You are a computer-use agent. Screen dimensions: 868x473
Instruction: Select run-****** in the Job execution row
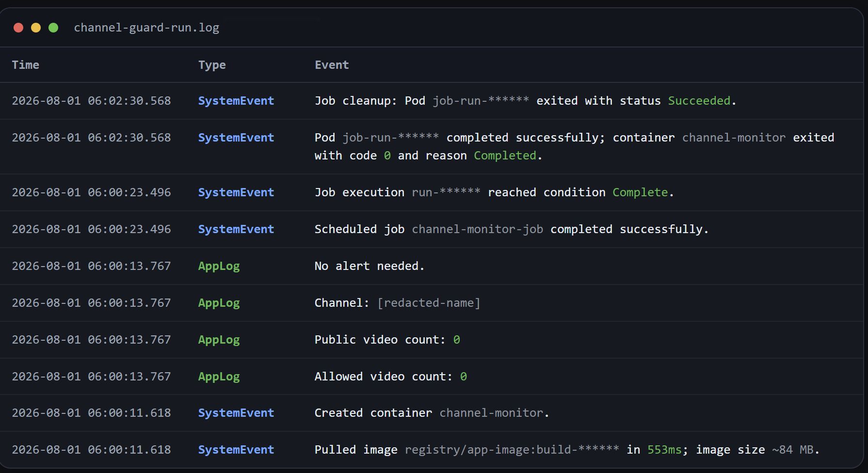446,192
